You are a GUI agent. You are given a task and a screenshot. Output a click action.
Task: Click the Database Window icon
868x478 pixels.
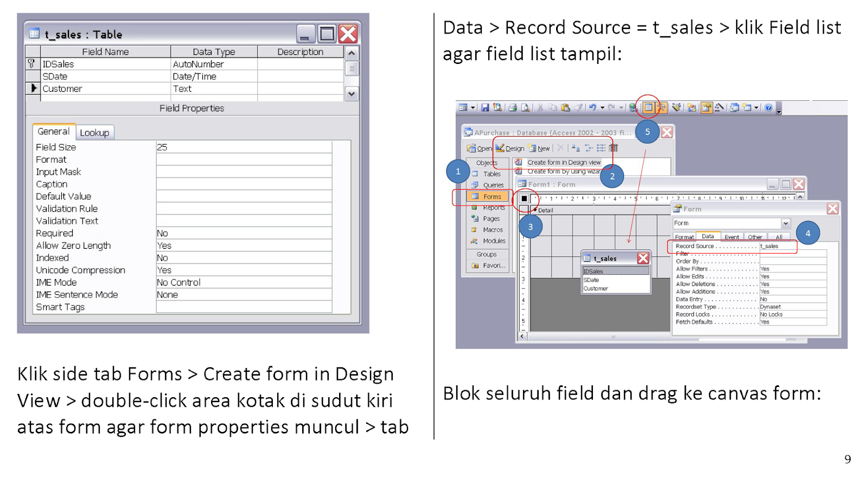[734, 107]
